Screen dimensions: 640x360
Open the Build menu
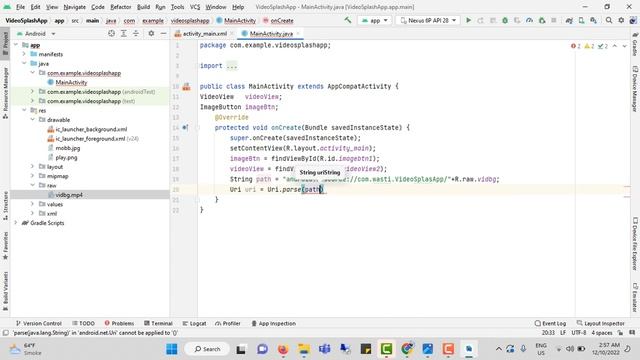143,7
